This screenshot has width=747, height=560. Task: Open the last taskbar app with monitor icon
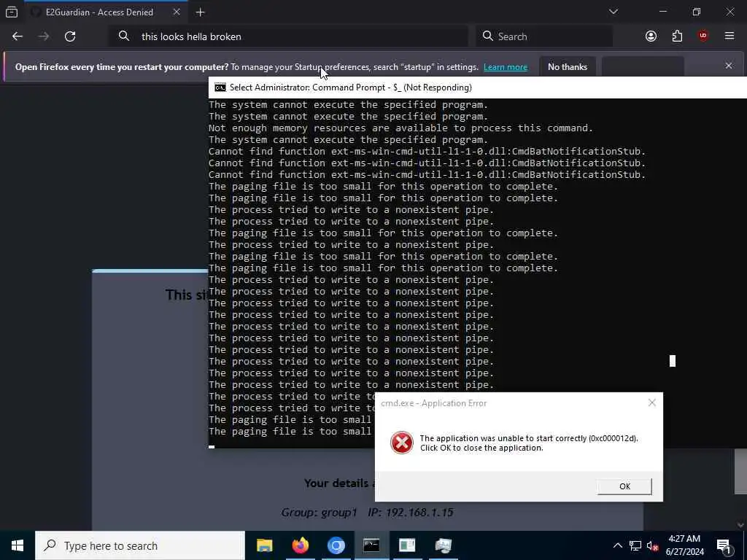[443, 545]
